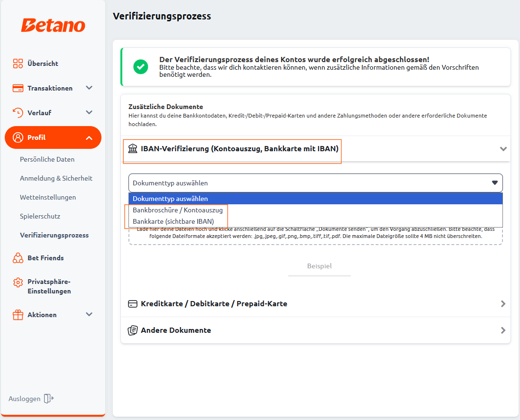Image resolution: width=520 pixels, height=420 pixels.
Task: Click the Transaktionen card icon
Action: tap(18, 88)
